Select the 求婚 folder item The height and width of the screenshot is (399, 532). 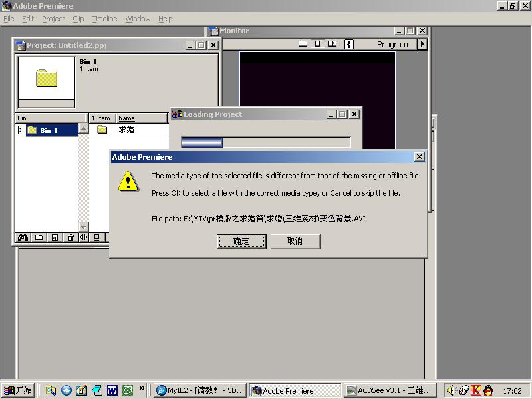[x=126, y=129]
